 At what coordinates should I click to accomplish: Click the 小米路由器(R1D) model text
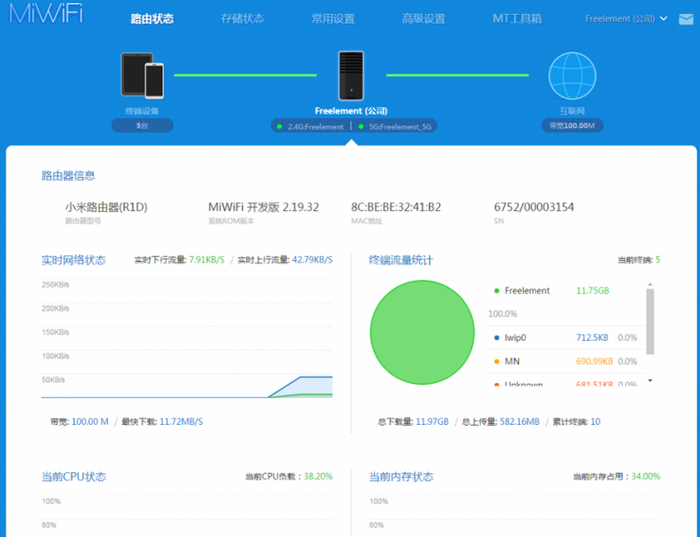click(x=106, y=207)
